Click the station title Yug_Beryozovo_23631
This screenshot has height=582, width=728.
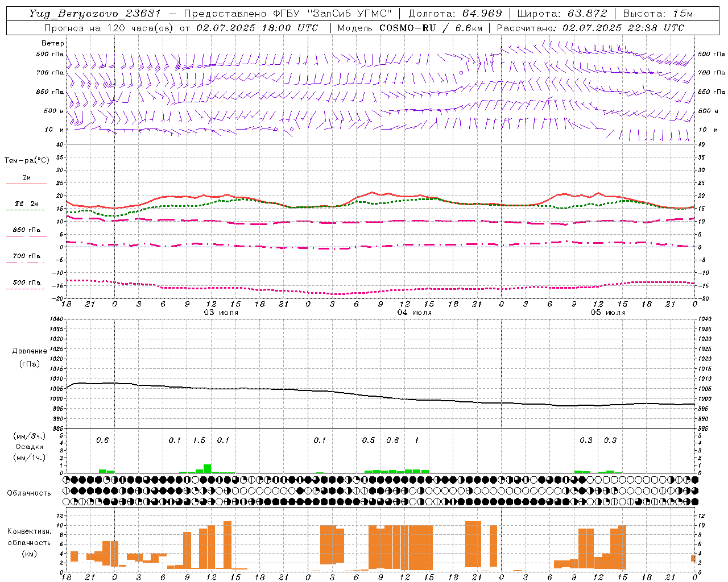(x=95, y=14)
